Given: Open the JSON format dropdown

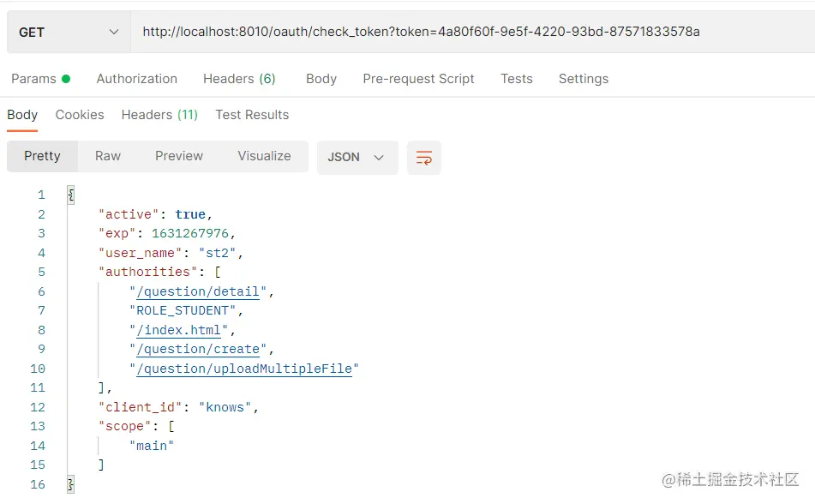Looking at the screenshot, I should click(x=357, y=157).
